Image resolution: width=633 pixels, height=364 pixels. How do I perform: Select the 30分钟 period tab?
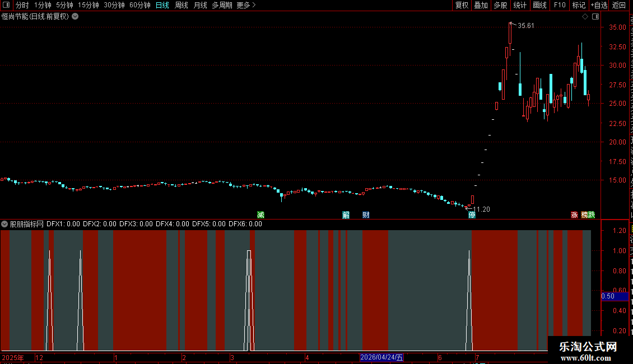click(x=114, y=5)
